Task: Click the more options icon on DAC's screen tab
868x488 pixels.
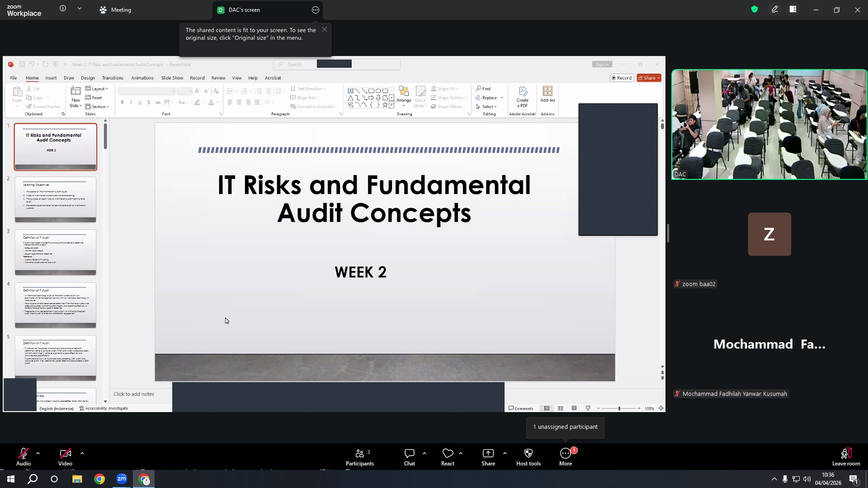Action: click(x=316, y=10)
